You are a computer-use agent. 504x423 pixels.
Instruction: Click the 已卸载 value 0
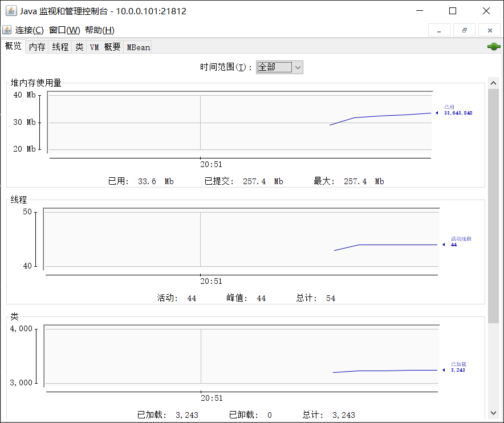point(270,415)
